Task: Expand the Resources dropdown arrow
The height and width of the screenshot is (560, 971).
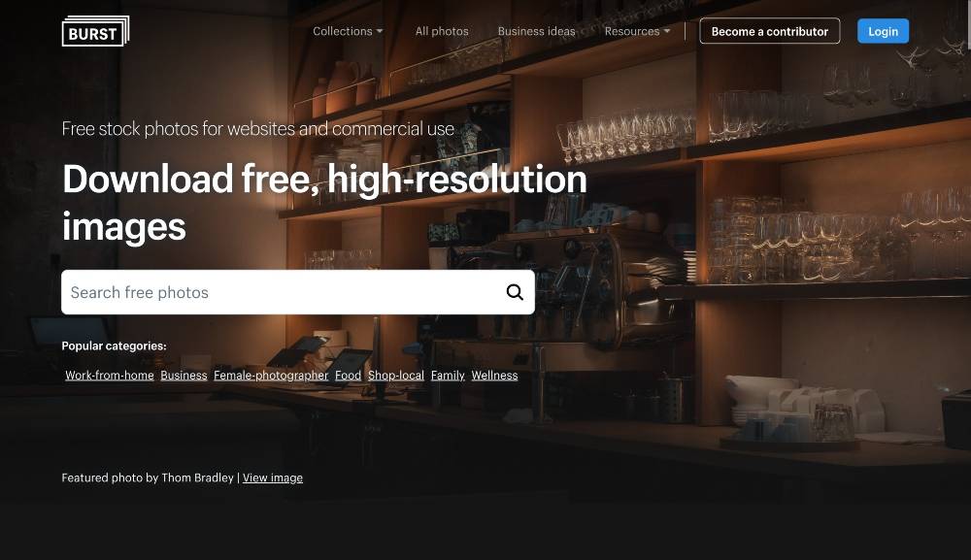Action: pos(667,31)
